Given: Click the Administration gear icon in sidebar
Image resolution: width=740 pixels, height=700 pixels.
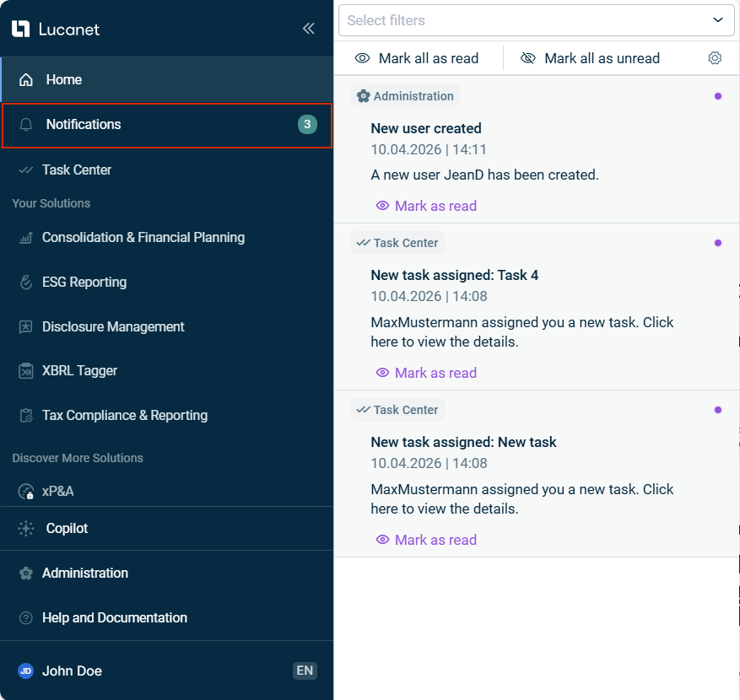Looking at the screenshot, I should pyautogui.click(x=26, y=573).
